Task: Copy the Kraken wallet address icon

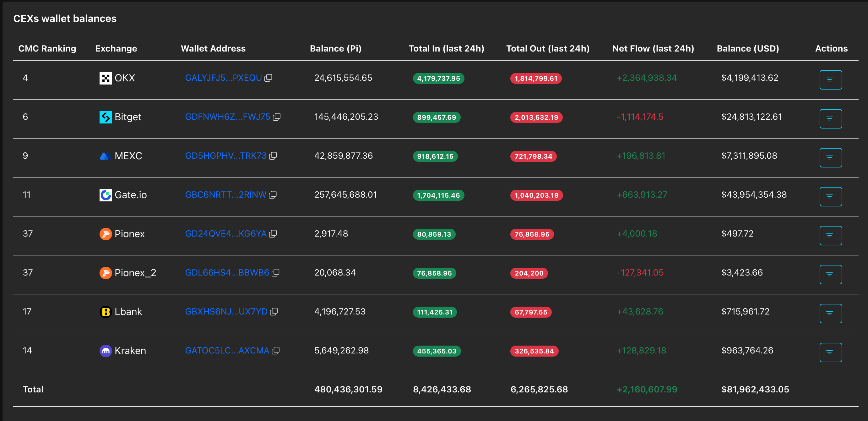Action: pos(276,351)
